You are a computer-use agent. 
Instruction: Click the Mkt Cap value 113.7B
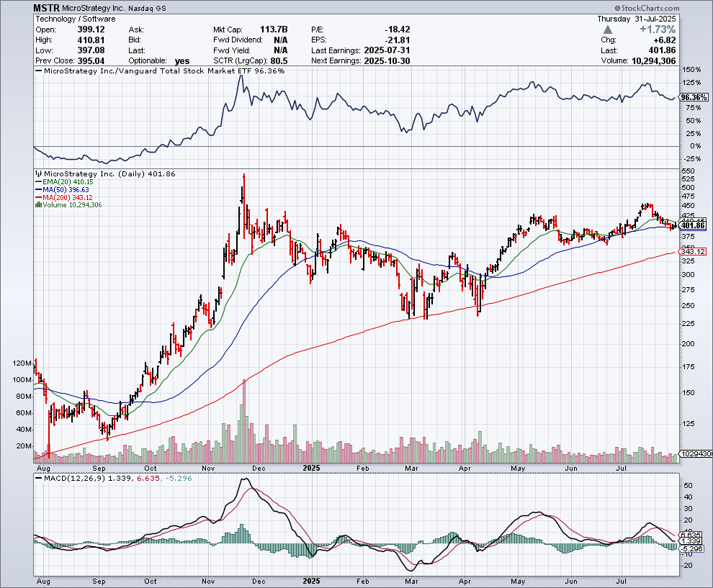(274, 30)
